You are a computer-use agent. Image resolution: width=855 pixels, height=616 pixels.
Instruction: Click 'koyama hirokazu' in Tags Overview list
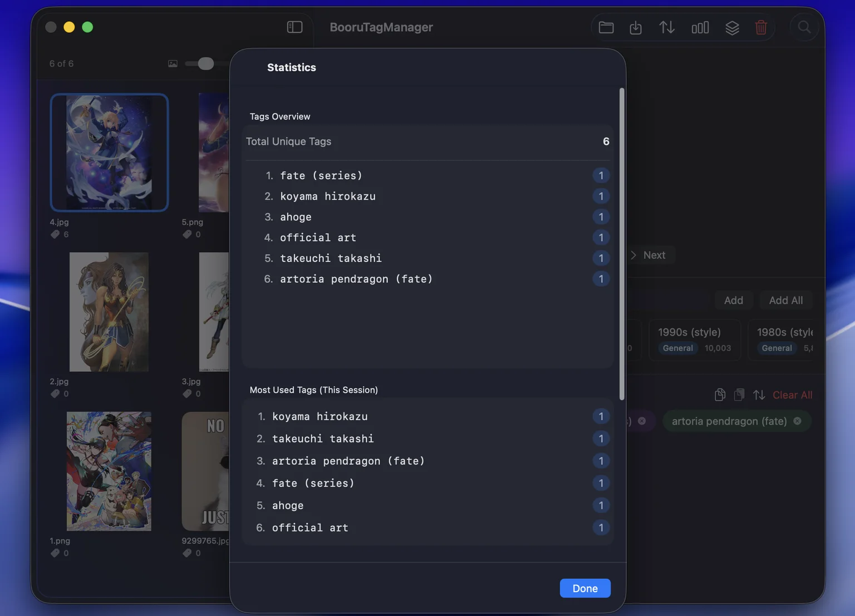click(x=328, y=196)
